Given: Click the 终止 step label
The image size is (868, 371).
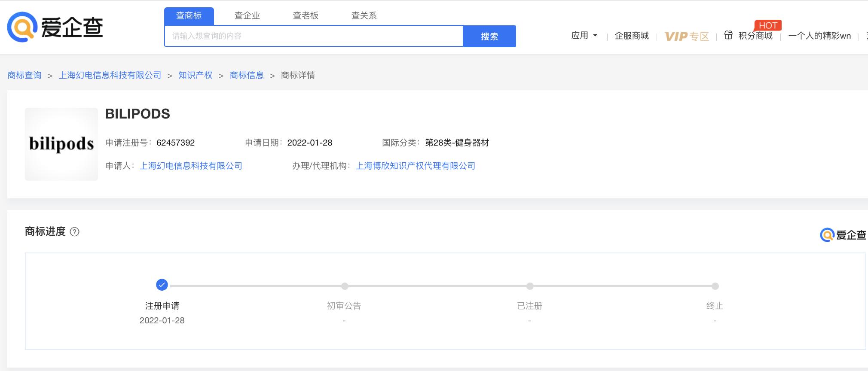Looking at the screenshot, I should point(715,306).
